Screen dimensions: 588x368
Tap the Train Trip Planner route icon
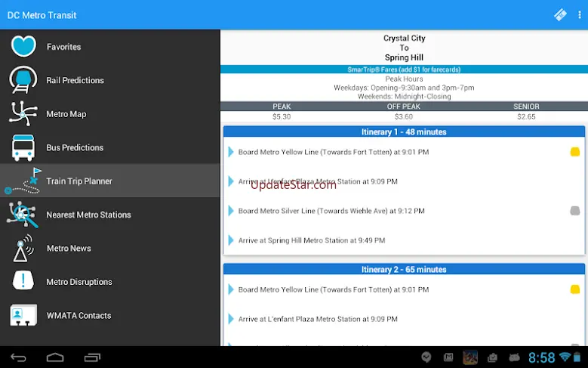pos(23,181)
